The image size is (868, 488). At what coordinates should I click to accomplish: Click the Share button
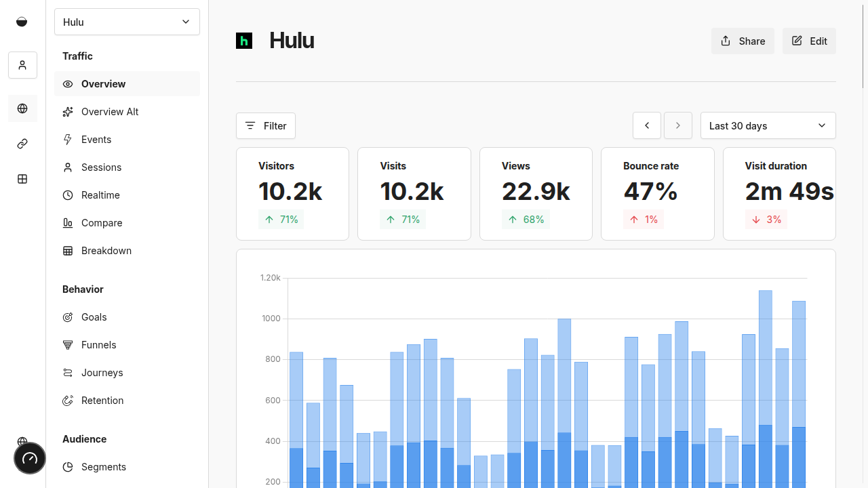pos(743,41)
